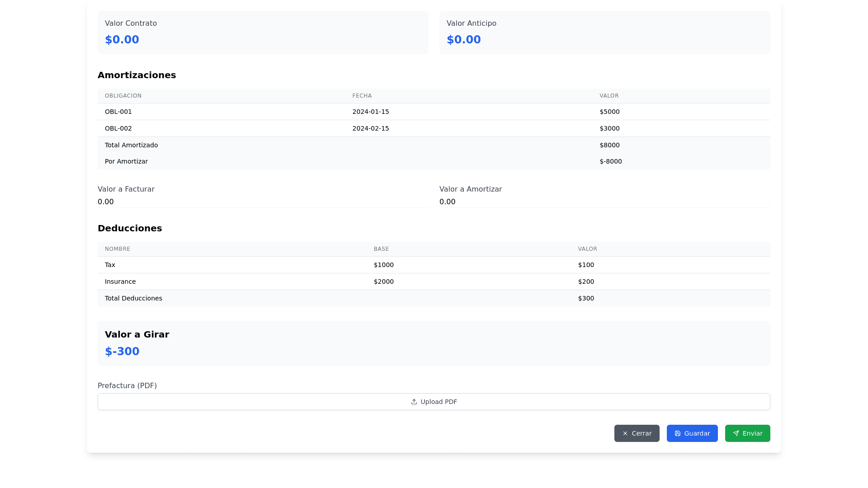
Task: Click the paper plane send icon
Action: pos(736,433)
